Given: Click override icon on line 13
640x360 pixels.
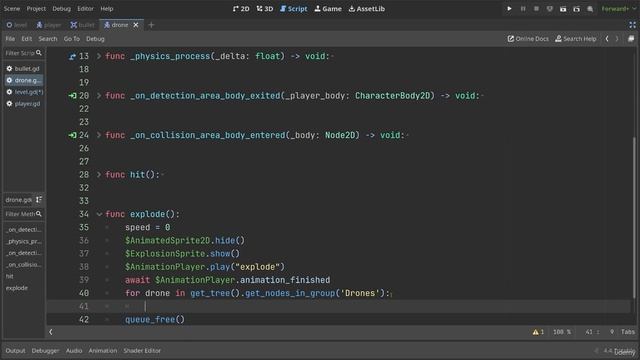Looking at the screenshot, I should [x=72, y=56].
